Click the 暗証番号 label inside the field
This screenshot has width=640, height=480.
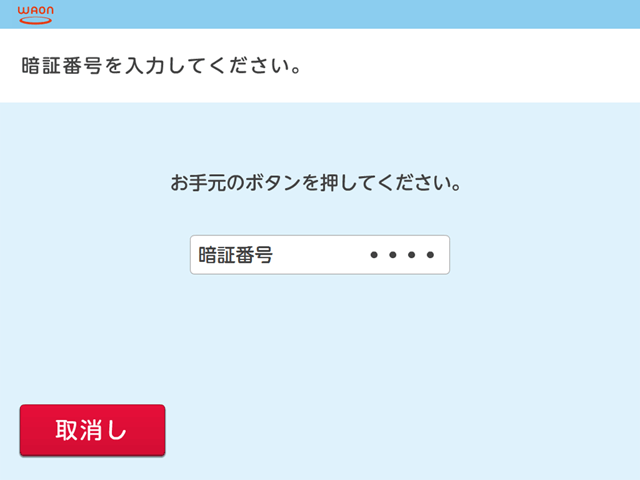point(236,255)
